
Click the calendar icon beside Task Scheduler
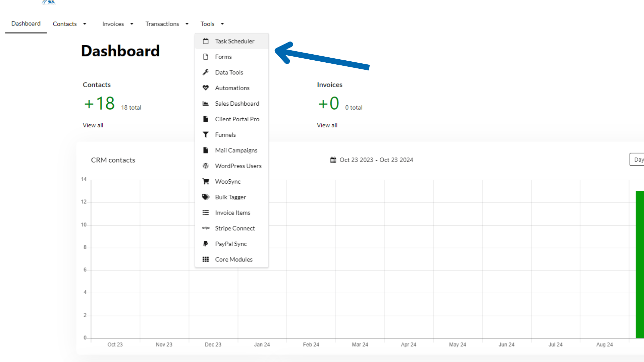tap(206, 41)
